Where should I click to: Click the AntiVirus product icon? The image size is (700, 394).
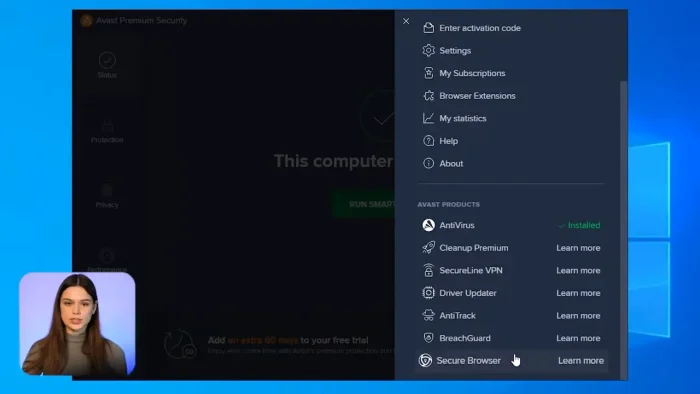point(429,225)
